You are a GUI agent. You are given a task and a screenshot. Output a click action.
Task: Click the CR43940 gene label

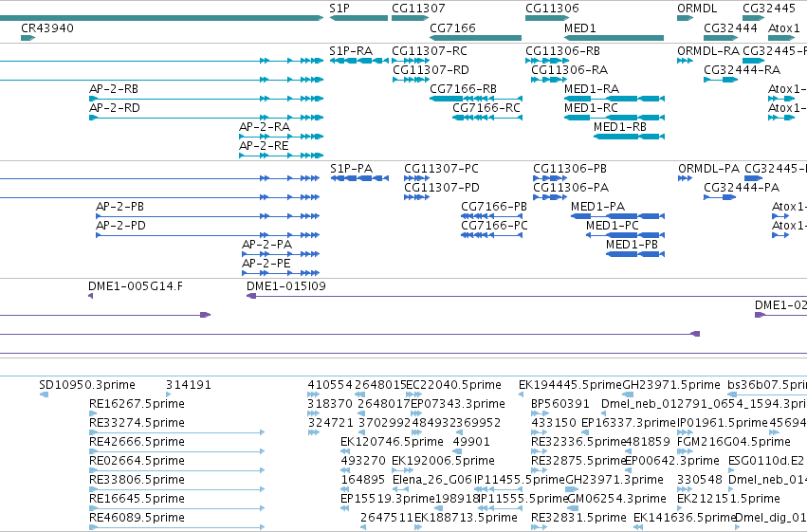46,28
